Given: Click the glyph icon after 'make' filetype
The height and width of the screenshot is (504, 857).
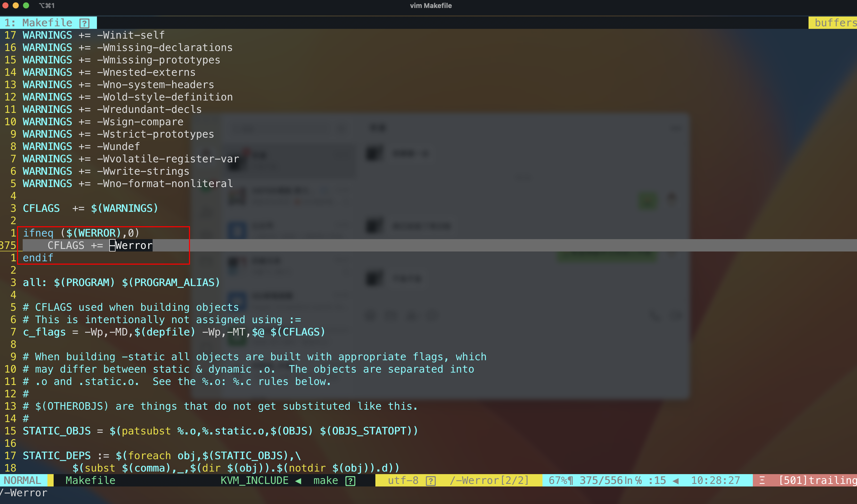Looking at the screenshot, I should [350, 481].
